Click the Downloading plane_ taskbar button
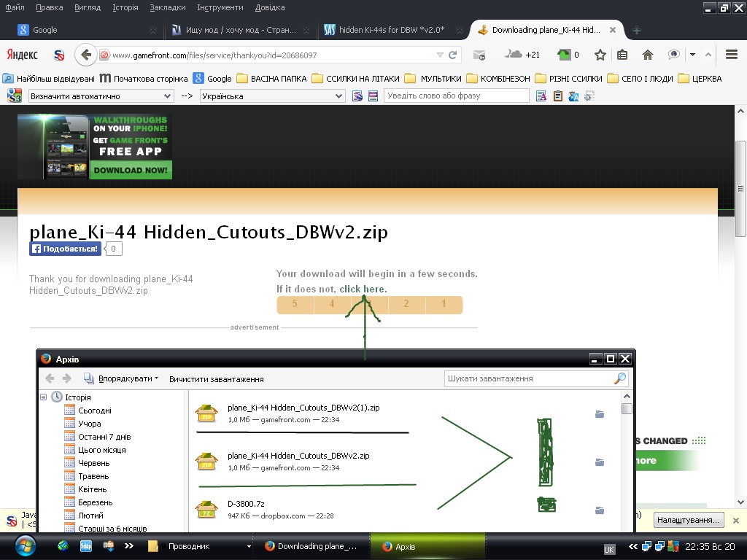This screenshot has width=747, height=560. coord(312,546)
